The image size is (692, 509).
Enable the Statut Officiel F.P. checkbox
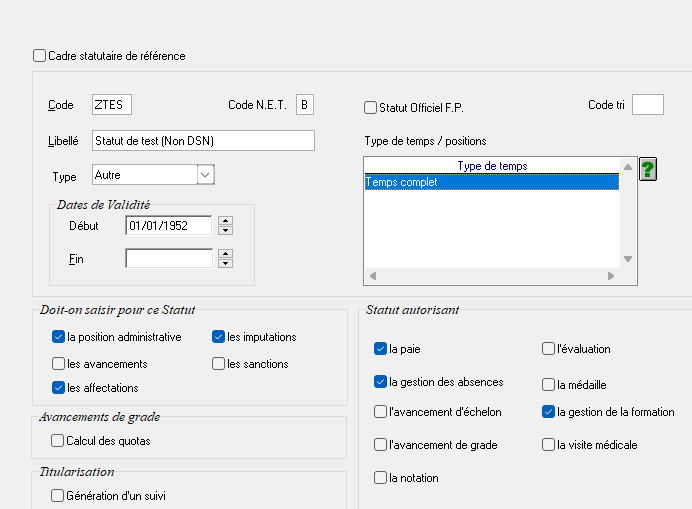click(370, 108)
